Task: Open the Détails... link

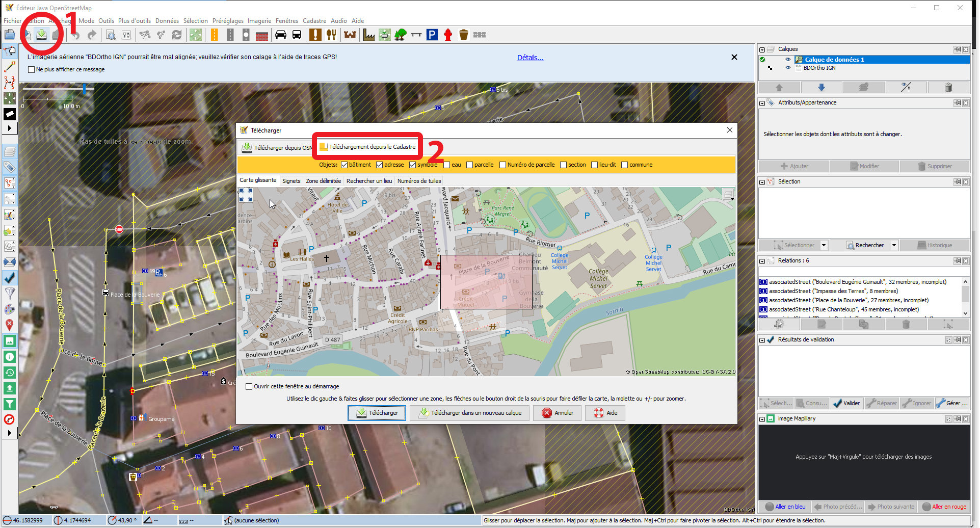Action: pos(530,58)
